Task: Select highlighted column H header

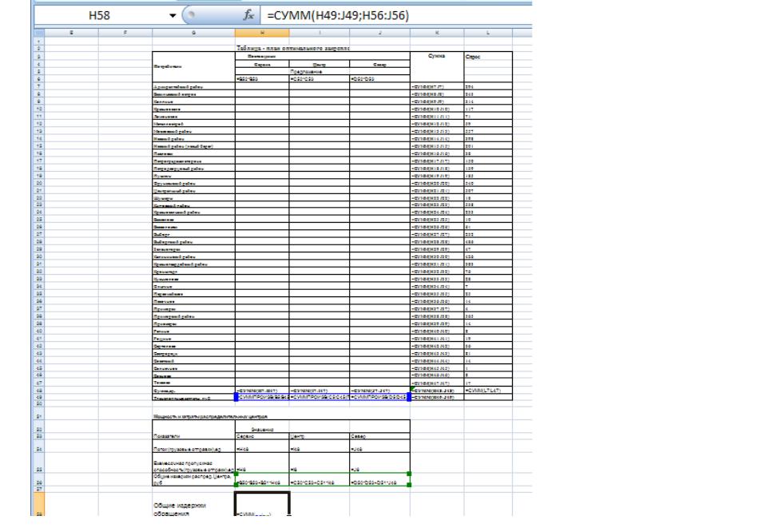Action: click(262, 33)
